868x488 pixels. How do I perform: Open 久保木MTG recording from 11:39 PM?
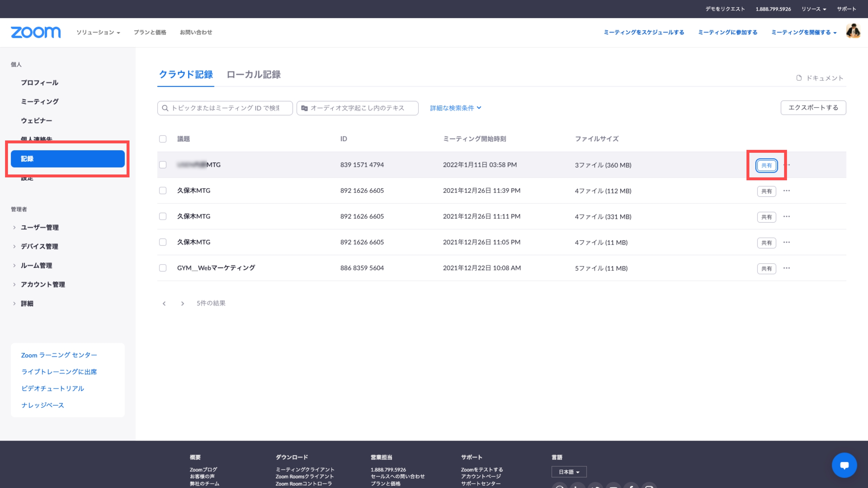click(193, 190)
